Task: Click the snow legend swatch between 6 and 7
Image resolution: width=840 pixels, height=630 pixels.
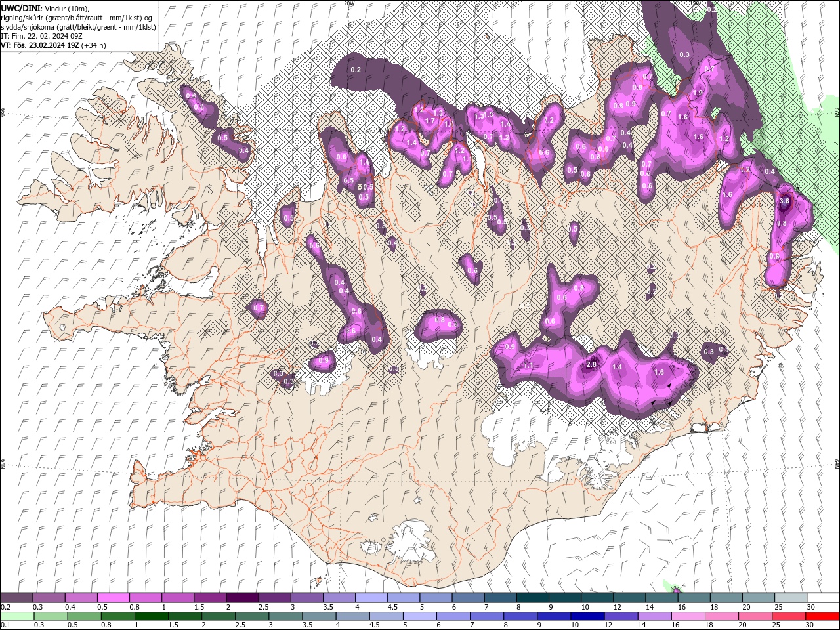Action: point(467,597)
